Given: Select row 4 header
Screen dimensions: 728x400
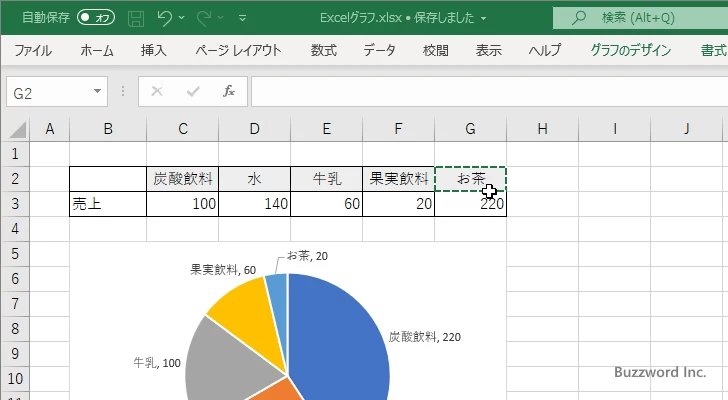Looking at the screenshot, I should [15, 229].
